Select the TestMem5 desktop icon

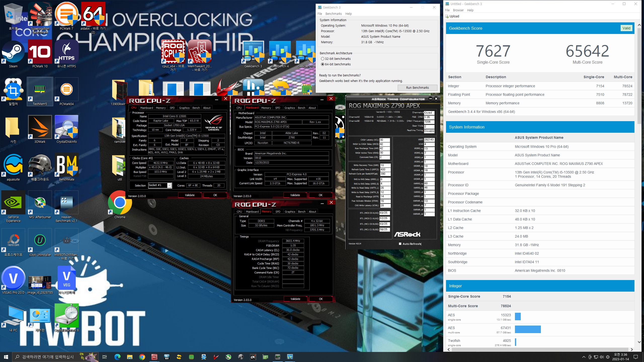pyautogui.click(x=40, y=92)
